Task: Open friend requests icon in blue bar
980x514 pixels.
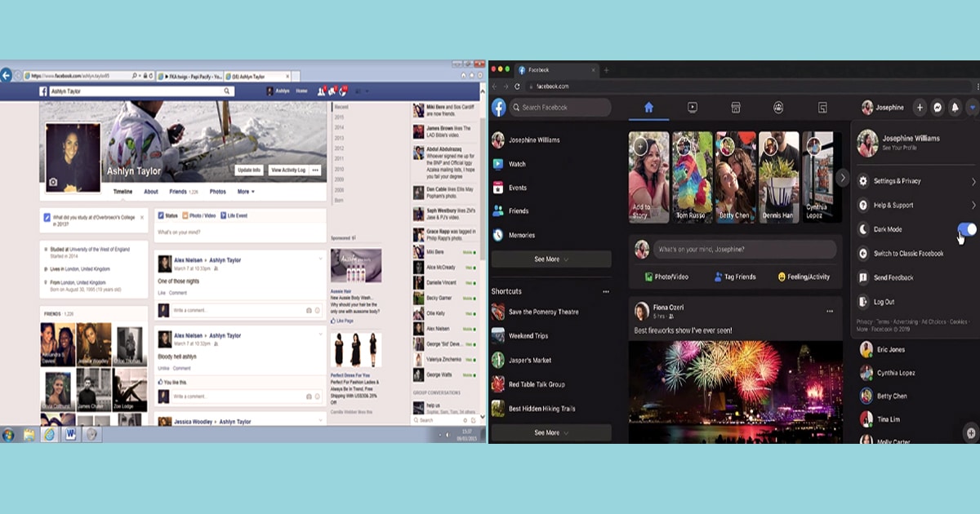Action: click(x=322, y=91)
